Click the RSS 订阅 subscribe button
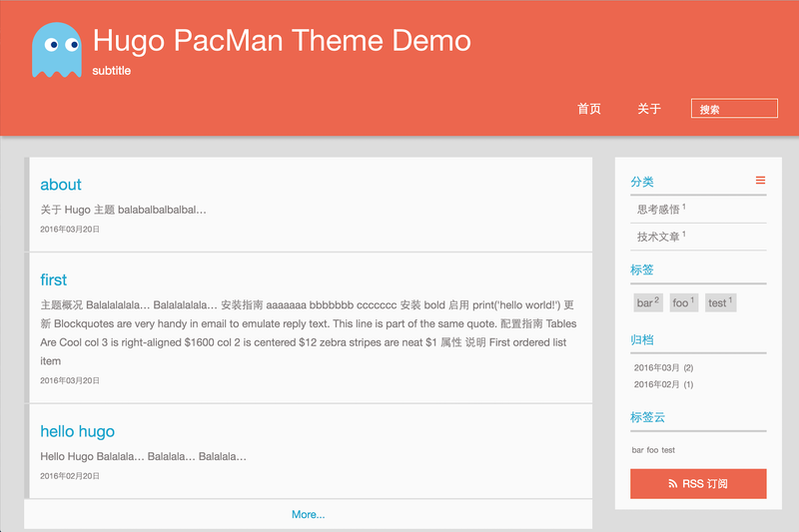Viewport: 799px width, 532px height. [x=698, y=484]
